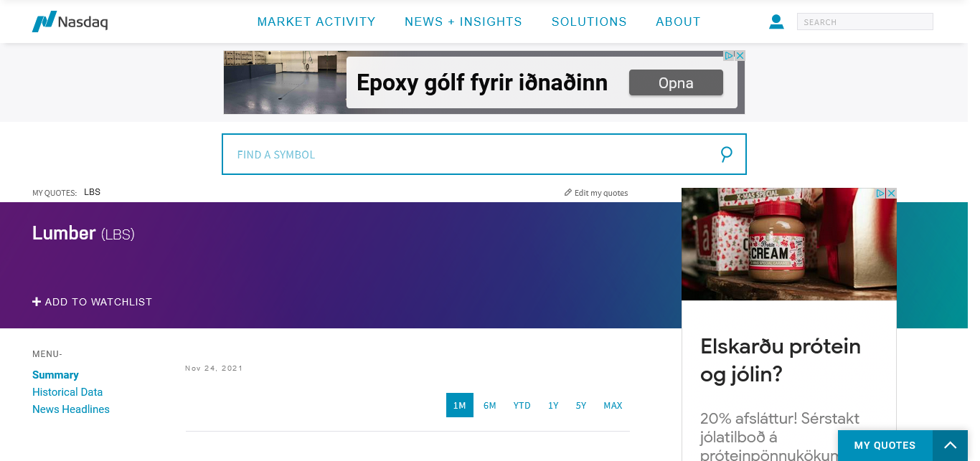Switch chart range to 6M
This screenshot has width=980, height=461.
pos(490,405)
